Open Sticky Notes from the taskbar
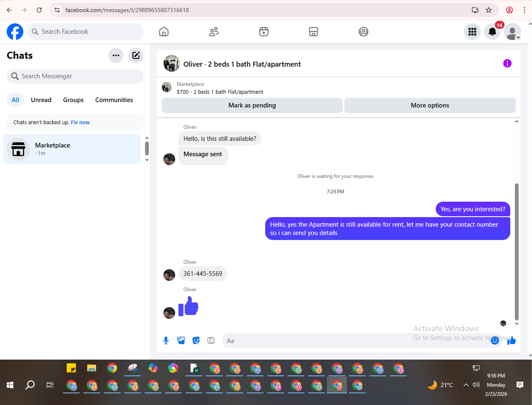The width and height of the screenshot is (532, 405). [71, 368]
